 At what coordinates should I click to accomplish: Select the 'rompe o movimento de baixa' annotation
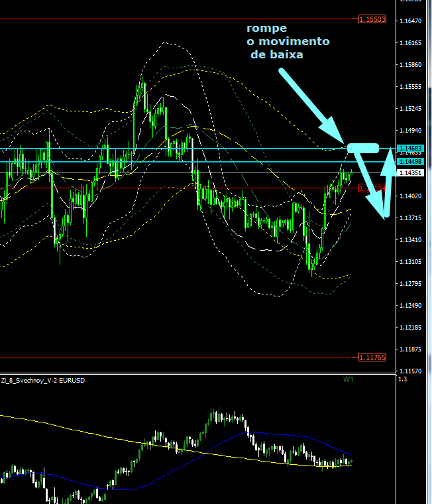[287, 42]
